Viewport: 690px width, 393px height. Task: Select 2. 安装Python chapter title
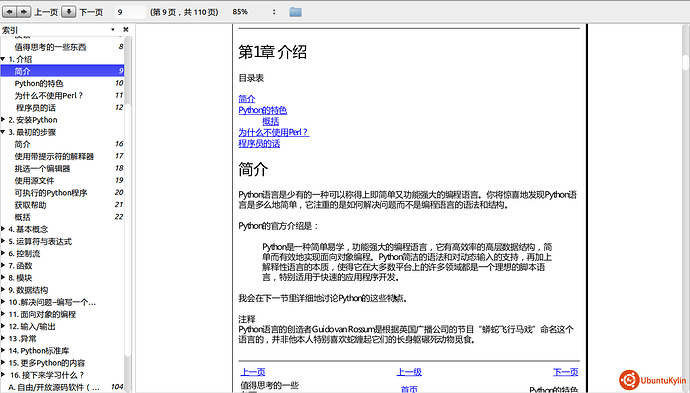click(33, 120)
